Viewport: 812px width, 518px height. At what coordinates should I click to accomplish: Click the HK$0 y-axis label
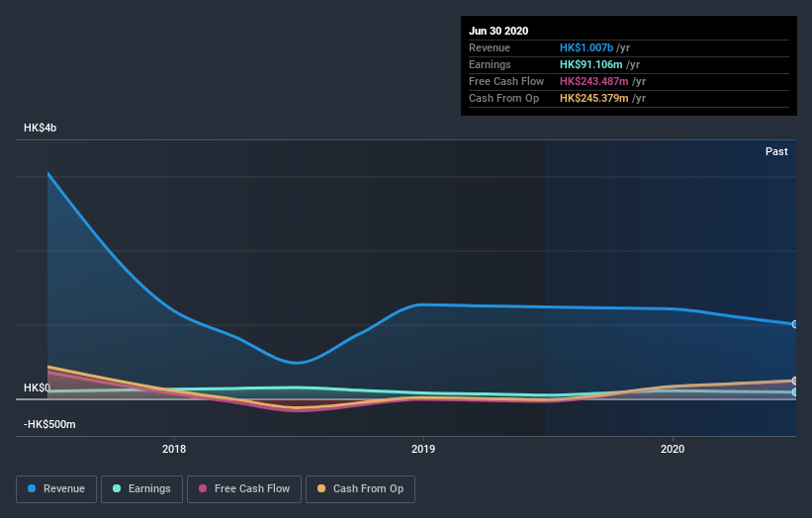coord(38,388)
